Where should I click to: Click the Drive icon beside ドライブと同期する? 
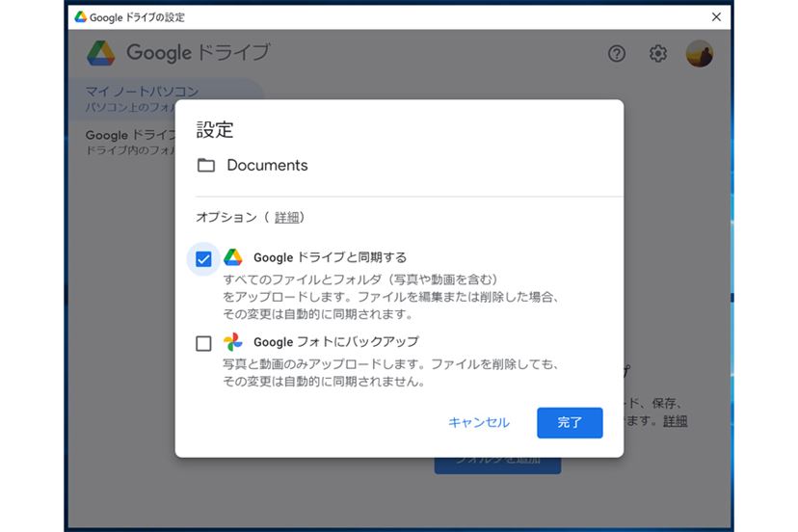tap(233, 257)
